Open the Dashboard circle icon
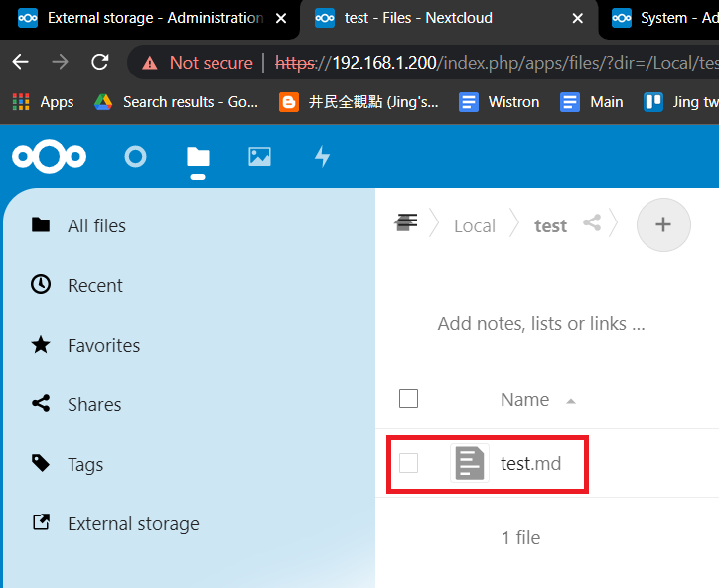This screenshot has height=588, width=719. tap(135, 157)
